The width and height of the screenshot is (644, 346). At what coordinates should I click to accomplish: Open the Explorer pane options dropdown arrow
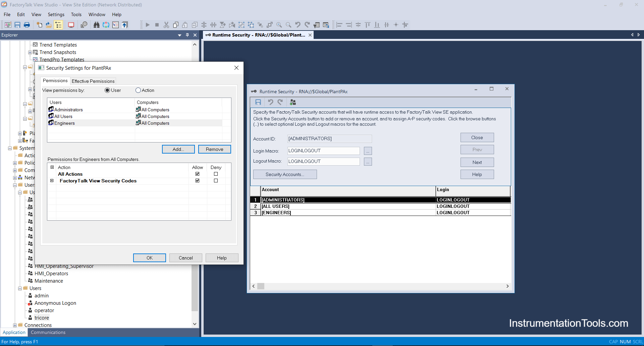[x=179, y=35]
